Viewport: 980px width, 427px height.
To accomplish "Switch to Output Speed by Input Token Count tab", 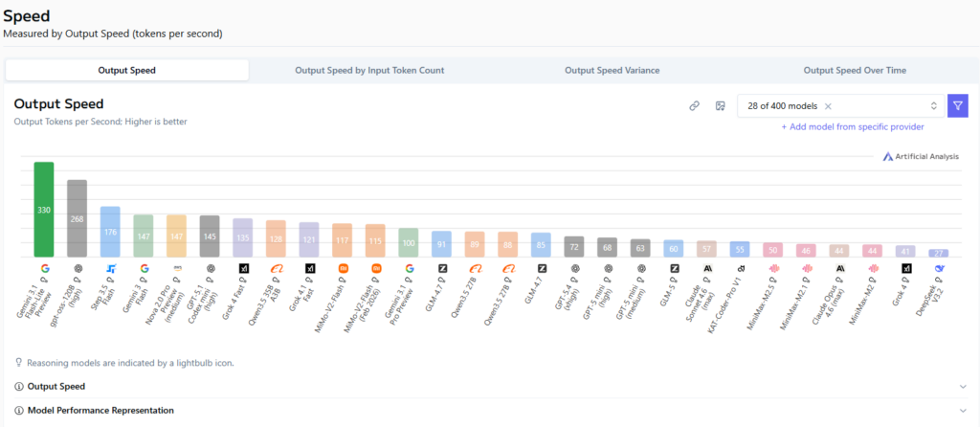I will point(369,70).
